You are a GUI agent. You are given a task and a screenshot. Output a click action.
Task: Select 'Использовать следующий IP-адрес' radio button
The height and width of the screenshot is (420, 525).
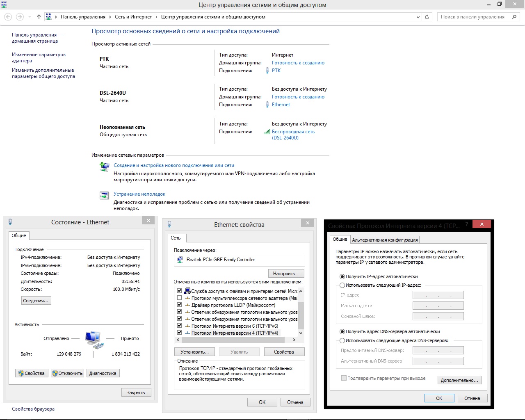point(342,285)
